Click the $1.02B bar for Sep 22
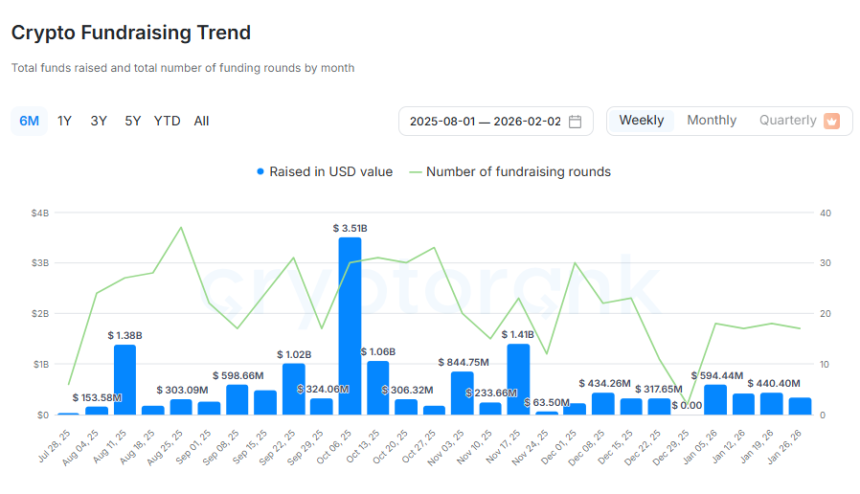The width and height of the screenshot is (860, 494). click(294, 388)
